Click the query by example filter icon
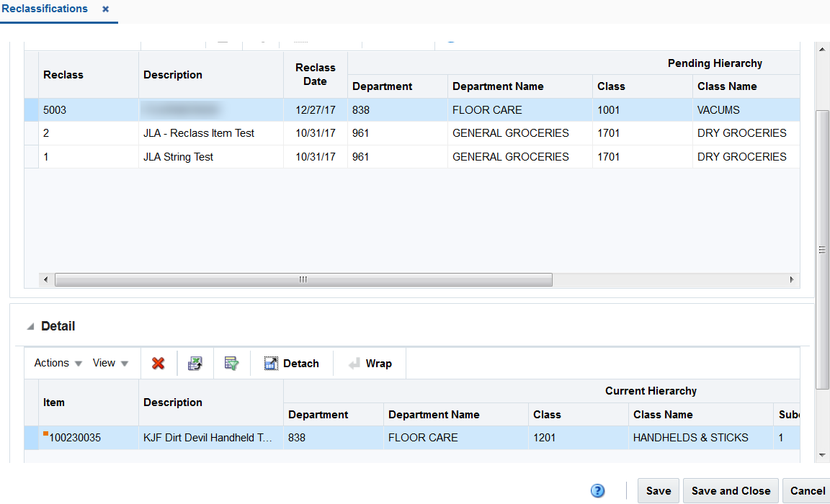The image size is (830, 504). tap(231, 364)
